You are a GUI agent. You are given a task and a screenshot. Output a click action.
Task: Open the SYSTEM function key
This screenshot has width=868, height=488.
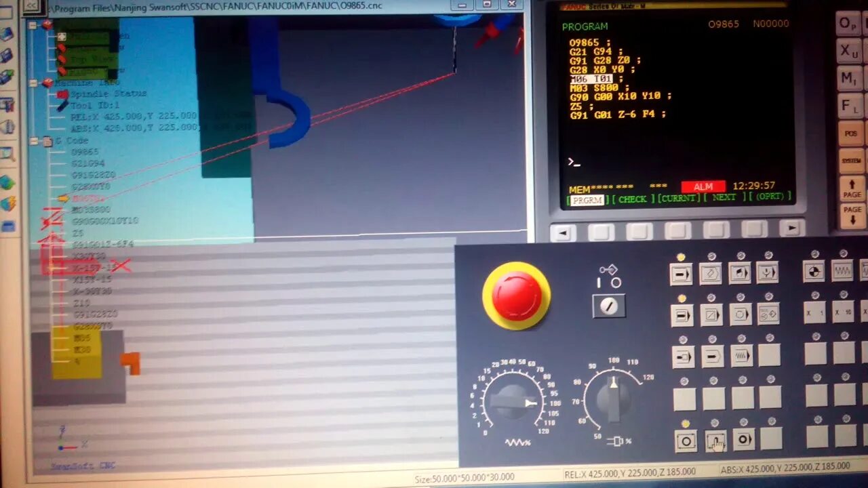(852, 161)
